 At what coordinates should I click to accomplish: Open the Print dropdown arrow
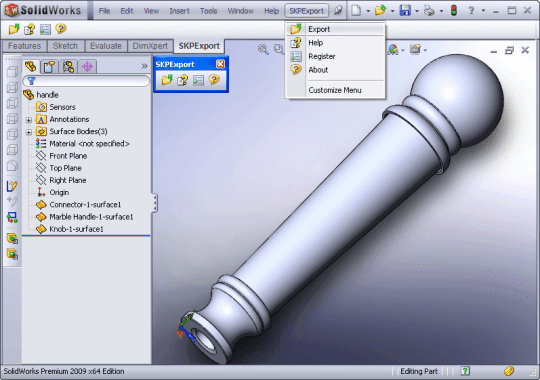(441, 11)
